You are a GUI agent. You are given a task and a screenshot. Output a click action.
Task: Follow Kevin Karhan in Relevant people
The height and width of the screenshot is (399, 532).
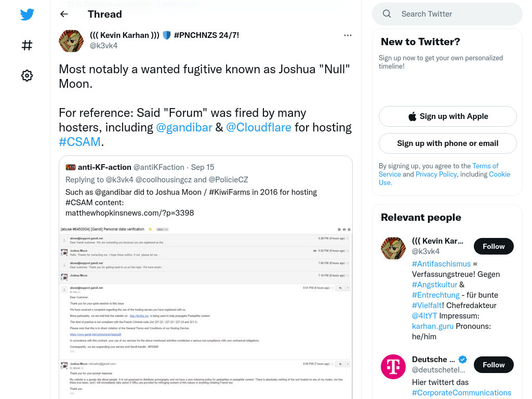click(494, 246)
